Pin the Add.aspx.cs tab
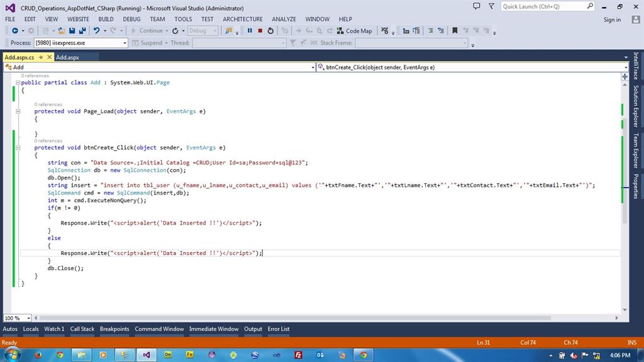Screen dimensions: 644x362 (41, 57)
